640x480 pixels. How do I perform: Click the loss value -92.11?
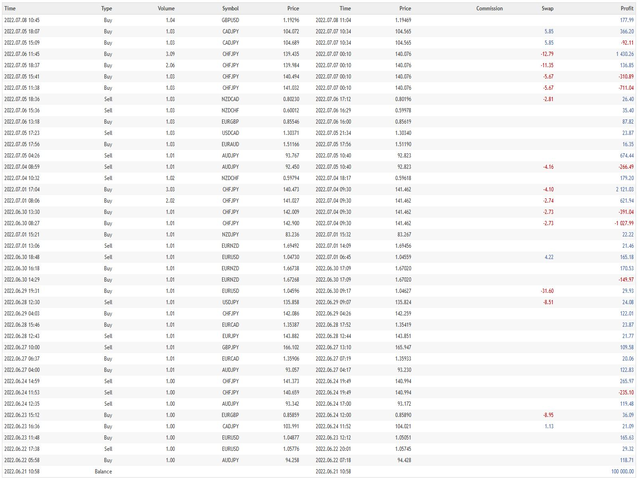click(627, 42)
